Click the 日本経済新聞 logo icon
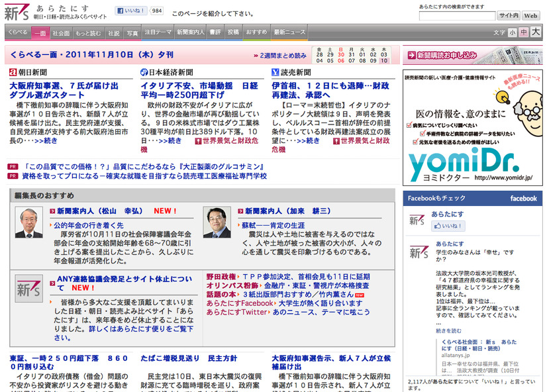This screenshot has height=392, width=547. click(144, 72)
